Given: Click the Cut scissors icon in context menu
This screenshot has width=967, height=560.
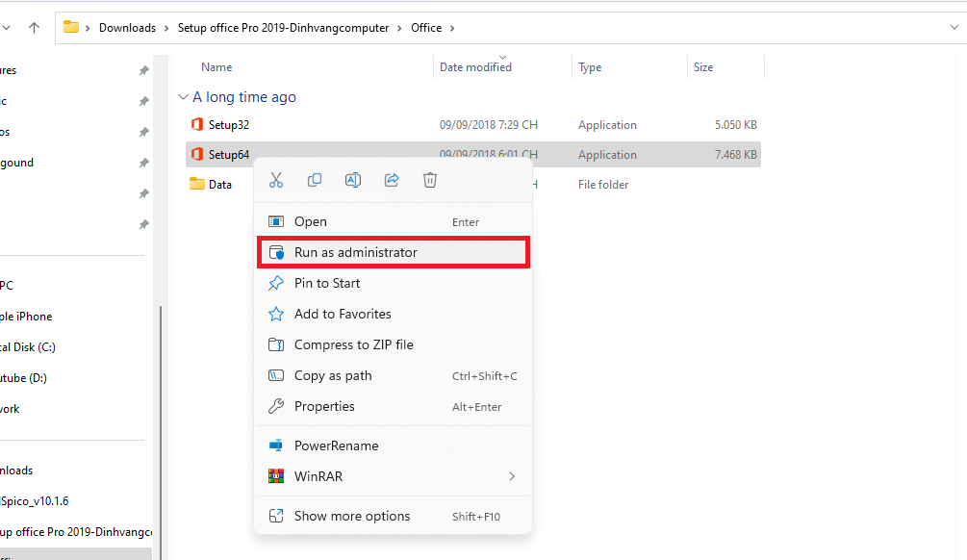Looking at the screenshot, I should [276, 180].
